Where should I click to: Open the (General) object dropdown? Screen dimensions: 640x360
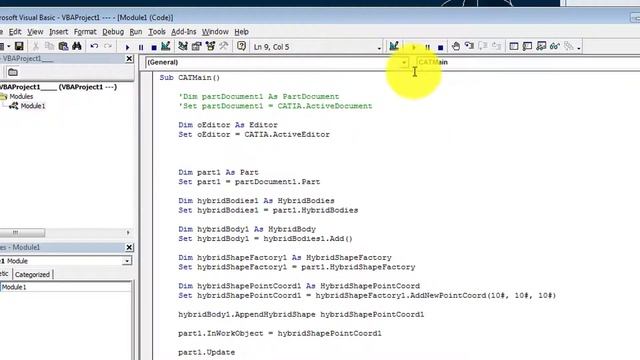[404, 62]
